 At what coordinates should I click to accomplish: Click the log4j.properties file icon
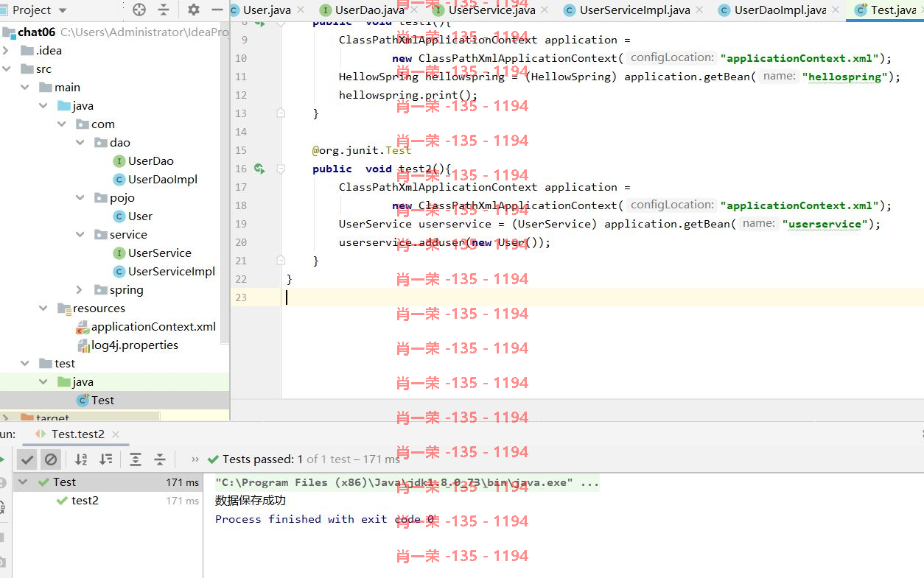83,345
